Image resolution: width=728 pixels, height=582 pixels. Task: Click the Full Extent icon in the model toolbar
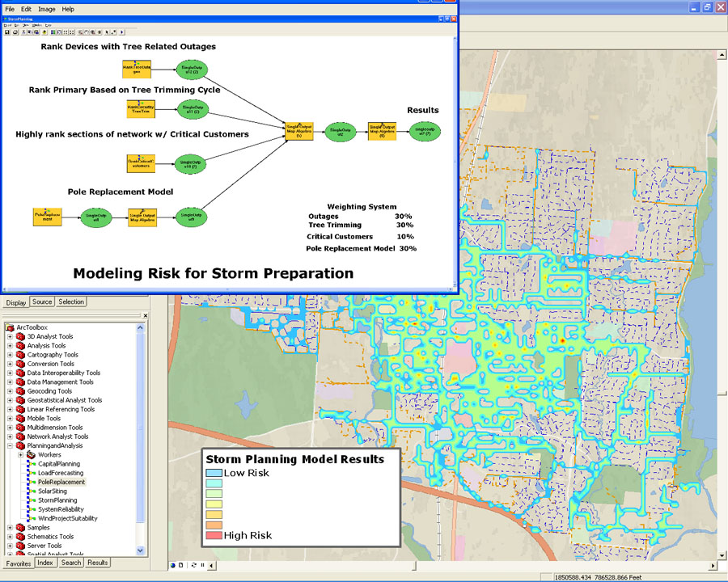(x=59, y=32)
